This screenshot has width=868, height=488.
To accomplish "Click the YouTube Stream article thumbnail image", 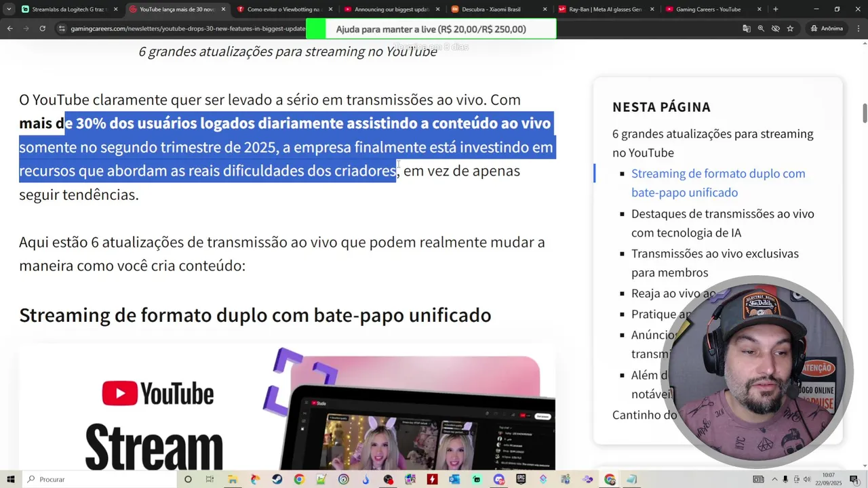I will (287, 407).
